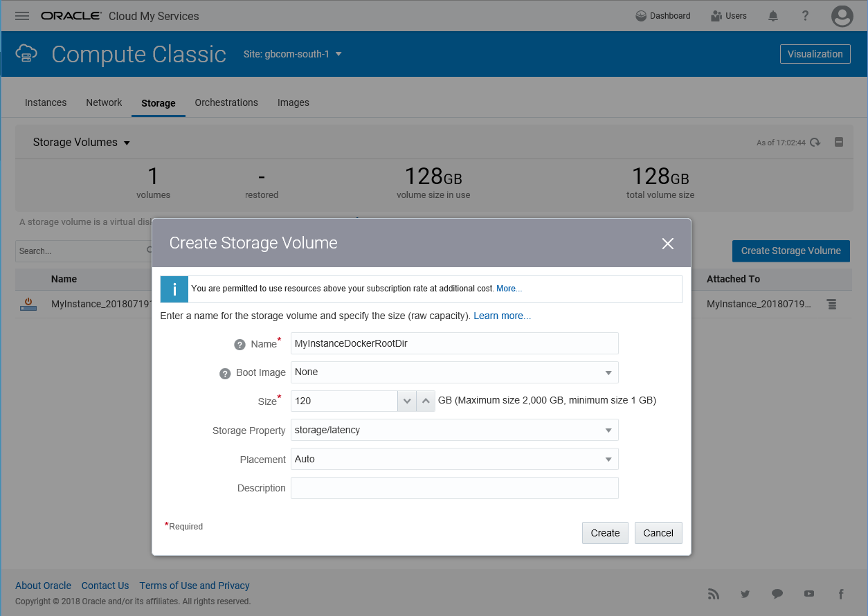Screen dimensions: 868x616
Task: Open the Placement dropdown
Action: [455, 459]
